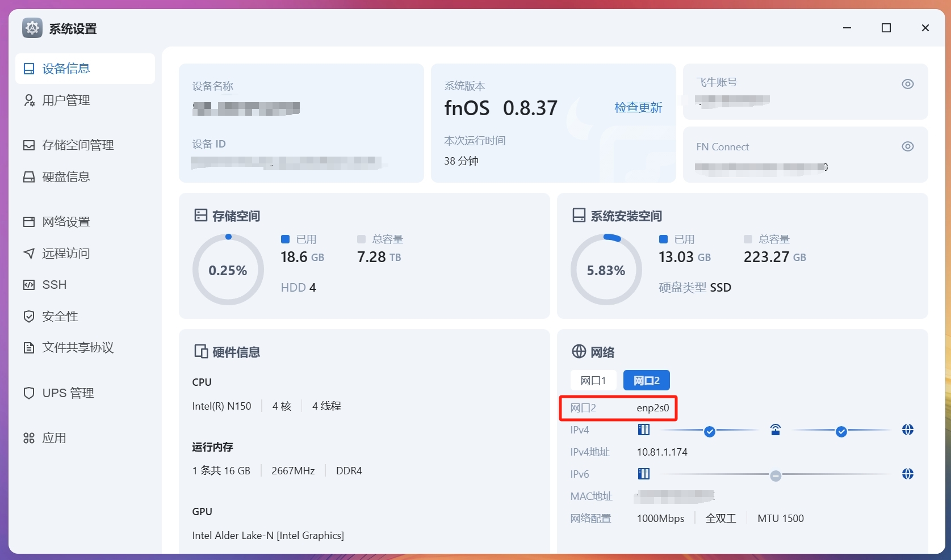
Task: Click the 应用 apps grid icon
Action: (29, 438)
